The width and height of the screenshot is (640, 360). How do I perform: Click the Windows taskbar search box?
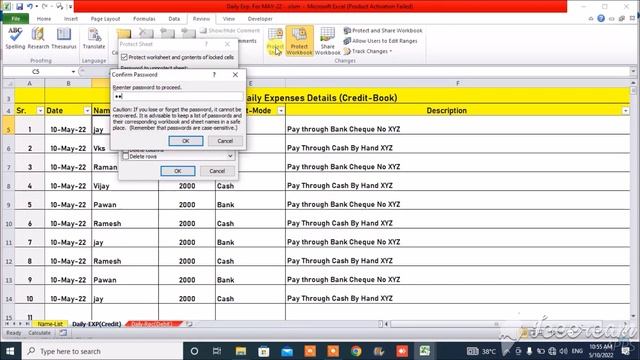[102, 351]
